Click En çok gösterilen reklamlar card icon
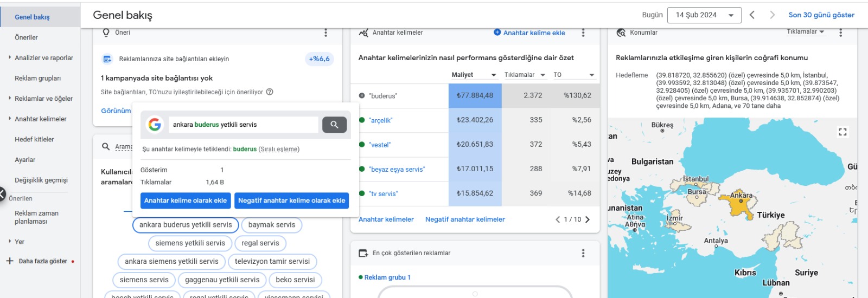Image resolution: width=868 pixels, height=298 pixels. click(x=363, y=253)
